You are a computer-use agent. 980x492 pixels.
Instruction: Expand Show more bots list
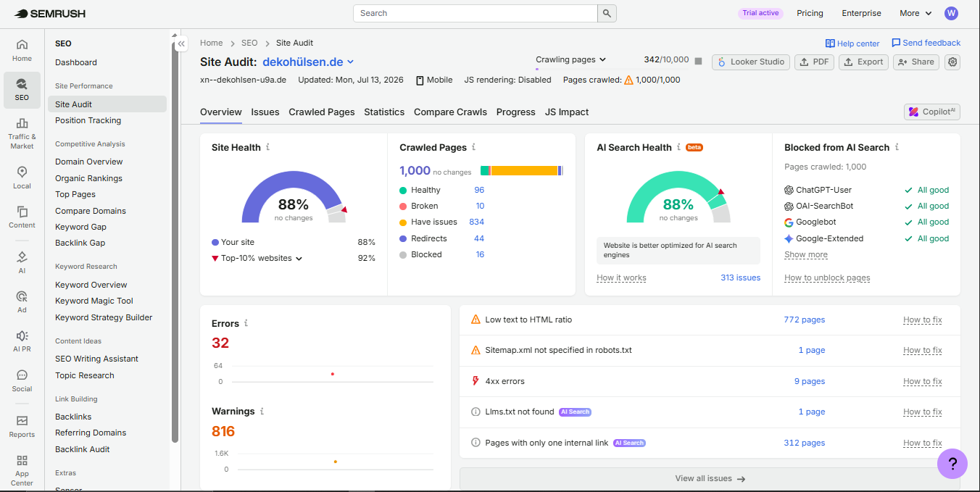point(806,255)
